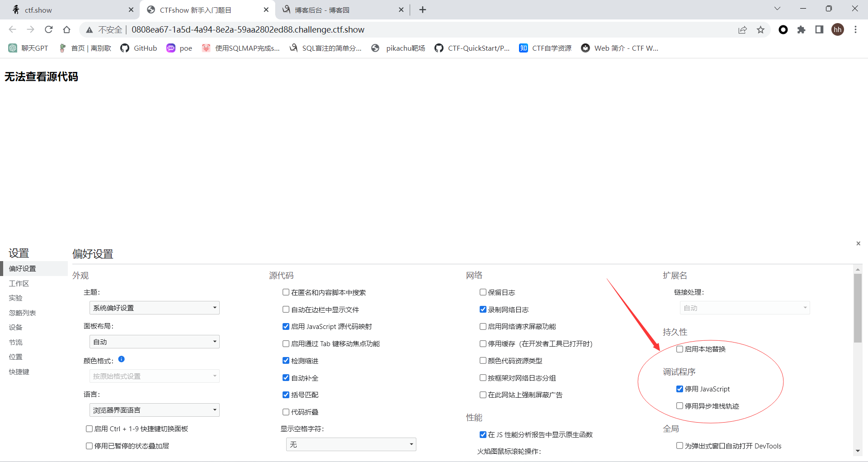Open the 显示空格字符 dropdown
The image size is (868, 462).
pyautogui.click(x=351, y=444)
